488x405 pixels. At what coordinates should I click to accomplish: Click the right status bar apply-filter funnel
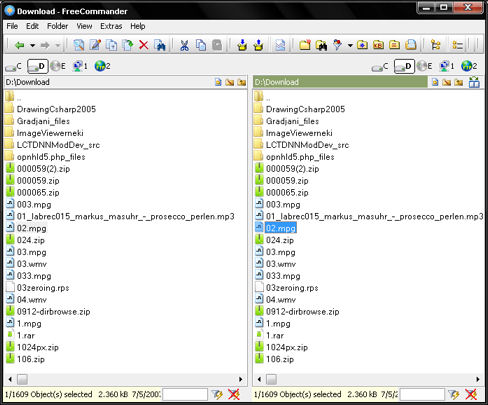[x=454, y=395]
